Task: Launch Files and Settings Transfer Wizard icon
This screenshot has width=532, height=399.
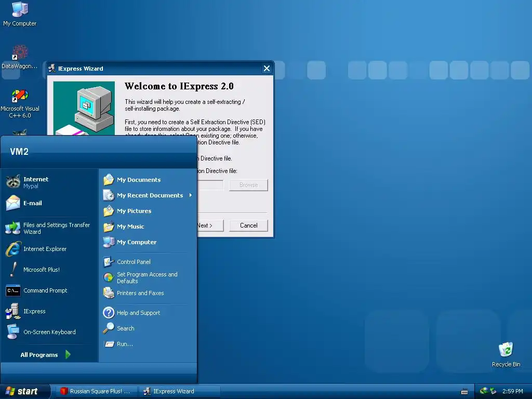Action: [13, 228]
